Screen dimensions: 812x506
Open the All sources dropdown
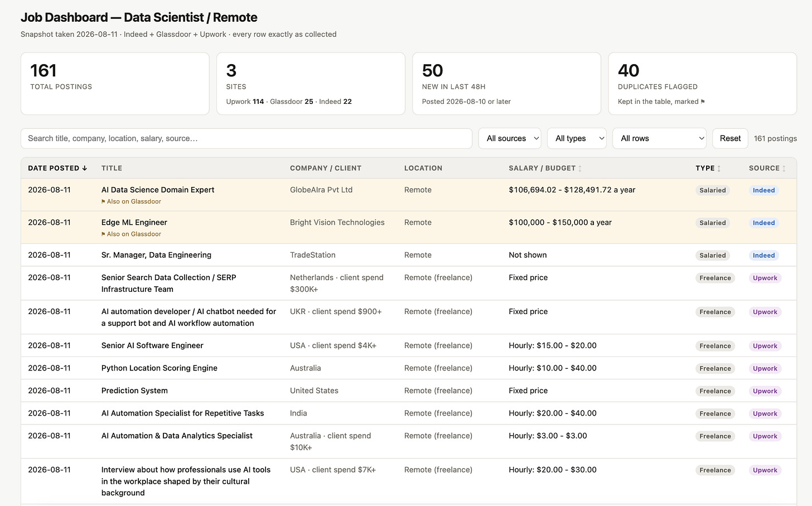coord(510,138)
